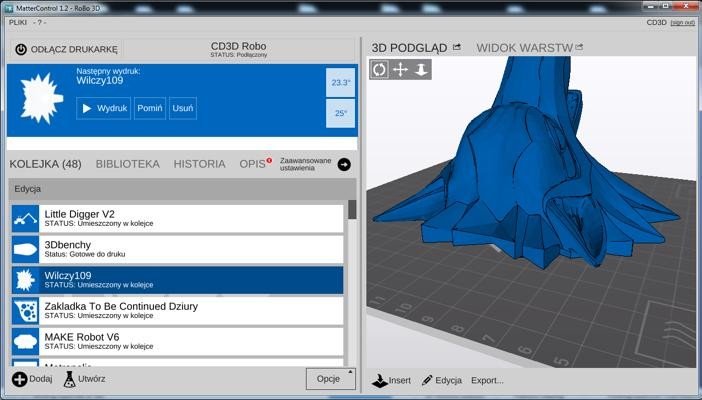Open the PLIKI menu

pyautogui.click(x=18, y=21)
